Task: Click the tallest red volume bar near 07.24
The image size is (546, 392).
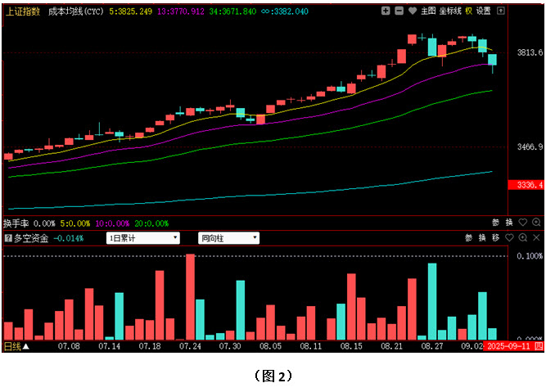Action: [x=190, y=297]
